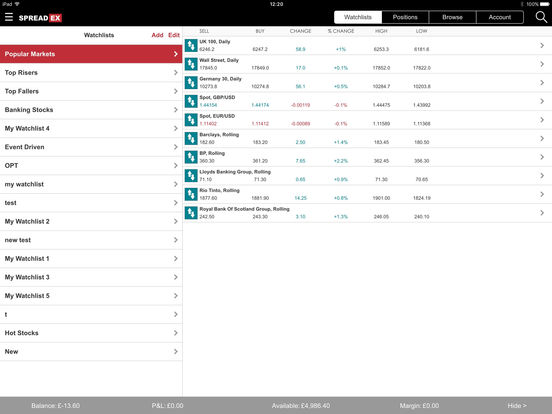Click GBP/USD sell price 1.44154
This screenshot has height=414, width=552.
[208, 105]
